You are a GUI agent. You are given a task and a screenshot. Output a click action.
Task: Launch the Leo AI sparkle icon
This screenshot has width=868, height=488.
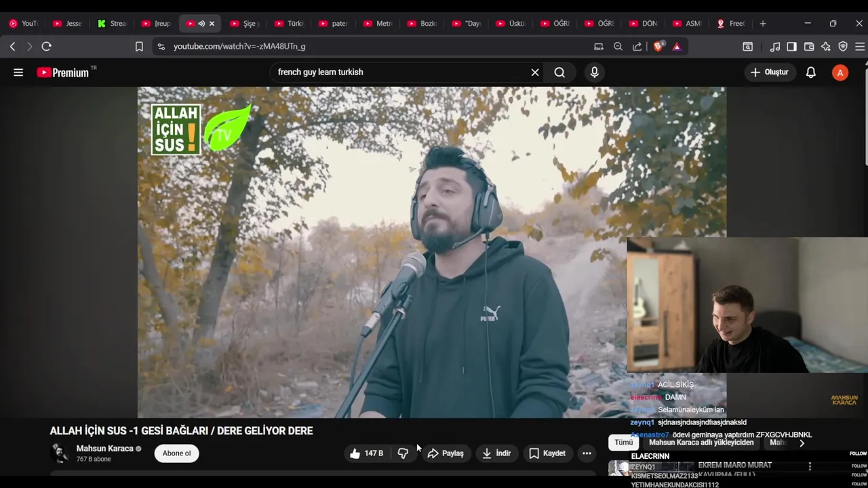pyautogui.click(x=825, y=47)
